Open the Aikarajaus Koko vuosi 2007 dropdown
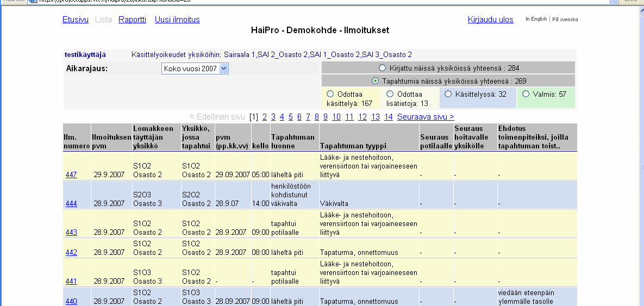Screen dimensions: 644x306 point(195,68)
